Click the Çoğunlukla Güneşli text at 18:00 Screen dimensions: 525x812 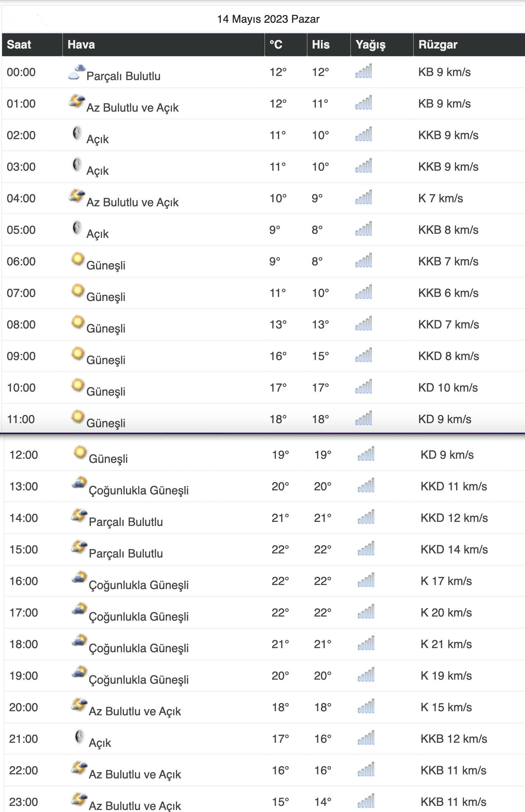coord(139,648)
